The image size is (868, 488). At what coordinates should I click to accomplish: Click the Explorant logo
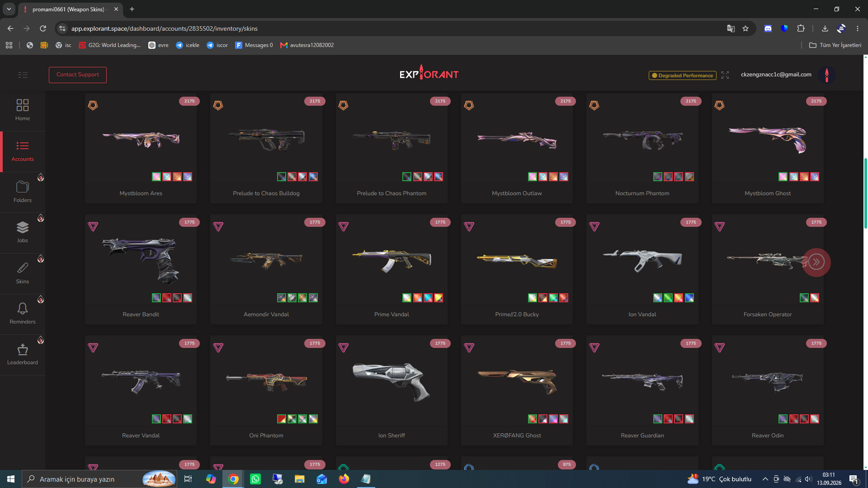tap(429, 73)
